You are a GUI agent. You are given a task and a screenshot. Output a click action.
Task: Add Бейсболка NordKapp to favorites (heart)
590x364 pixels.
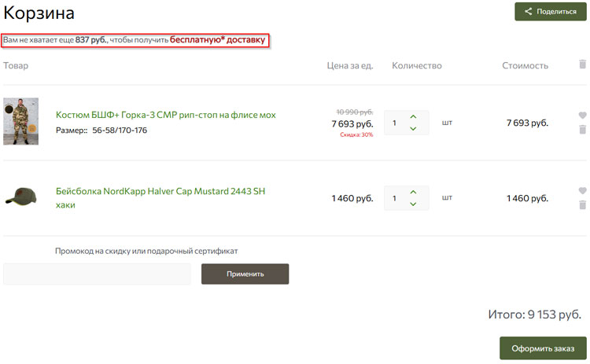582,191
